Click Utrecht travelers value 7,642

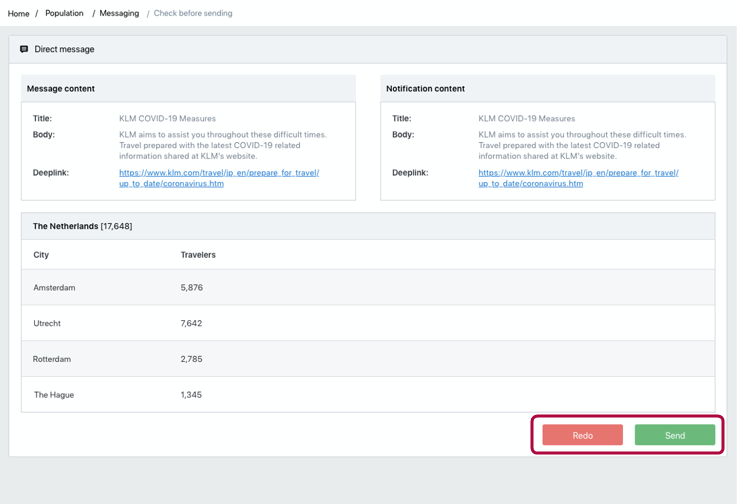point(191,323)
